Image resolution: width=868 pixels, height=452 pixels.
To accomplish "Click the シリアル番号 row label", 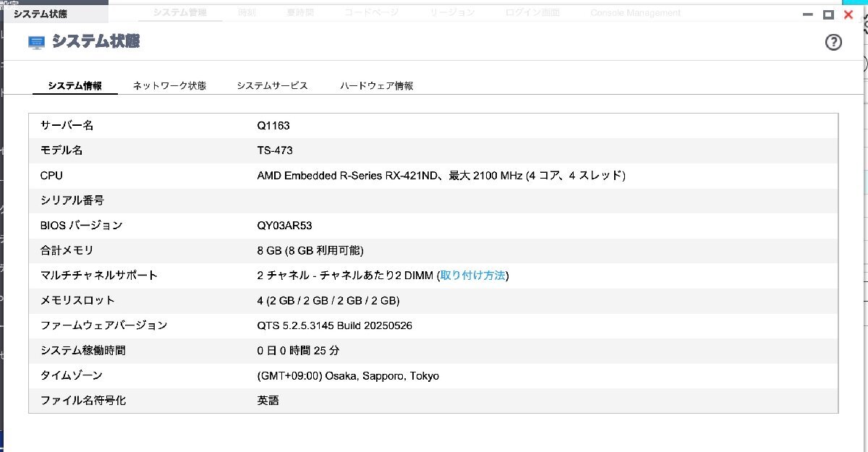I will pyautogui.click(x=72, y=200).
